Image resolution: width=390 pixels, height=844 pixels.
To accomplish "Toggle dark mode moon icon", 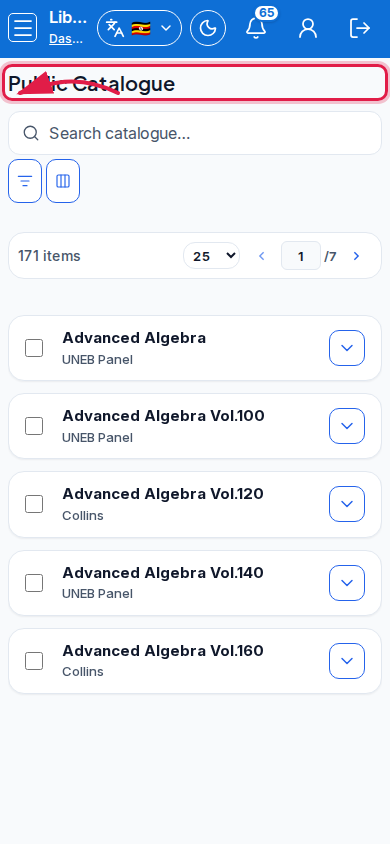I will pyautogui.click(x=208, y=28).
